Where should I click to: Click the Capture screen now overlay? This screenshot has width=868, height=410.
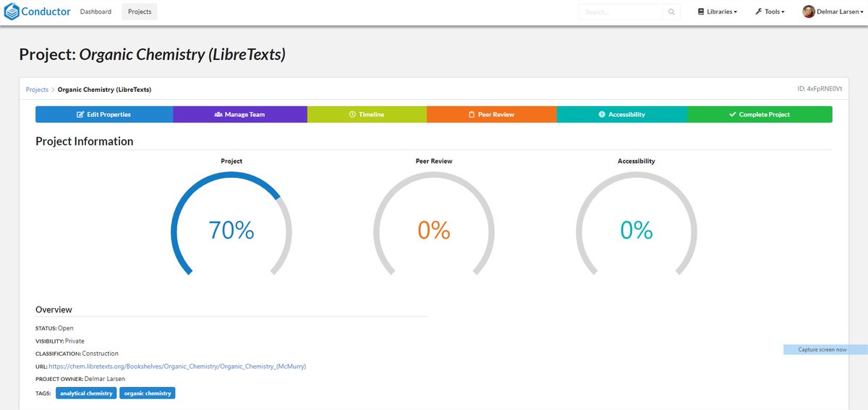tap(825, 350)
